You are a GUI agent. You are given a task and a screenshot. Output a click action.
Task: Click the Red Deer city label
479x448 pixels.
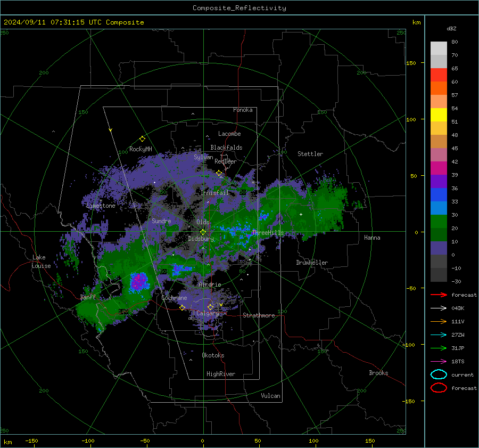pyautogui.click(x=226, y=161)
